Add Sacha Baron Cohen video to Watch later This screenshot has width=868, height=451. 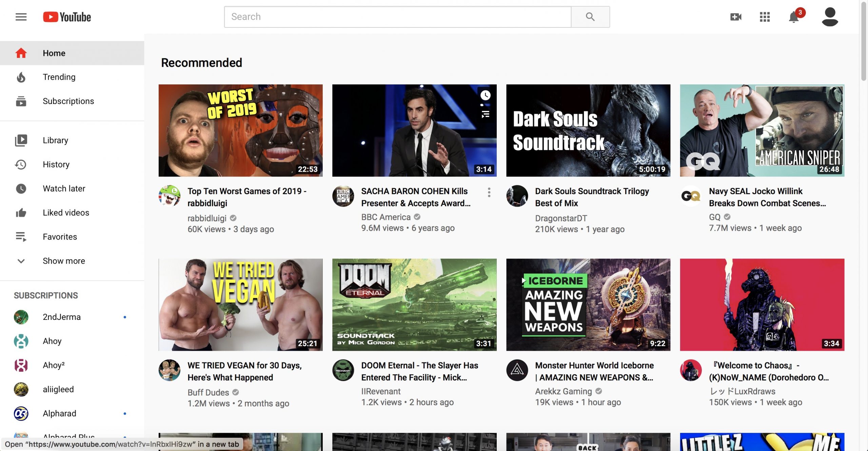point(486,95)
